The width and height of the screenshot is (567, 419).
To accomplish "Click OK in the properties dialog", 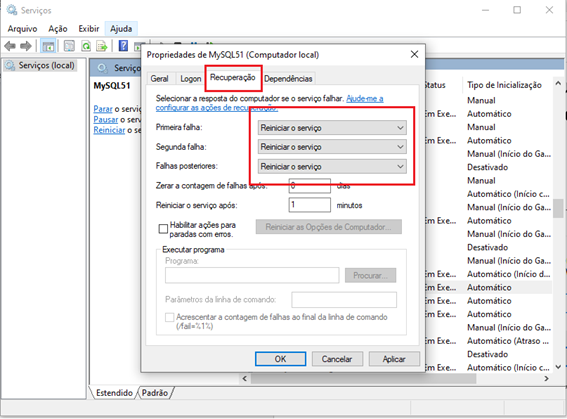I will click(x=281, y=359).
